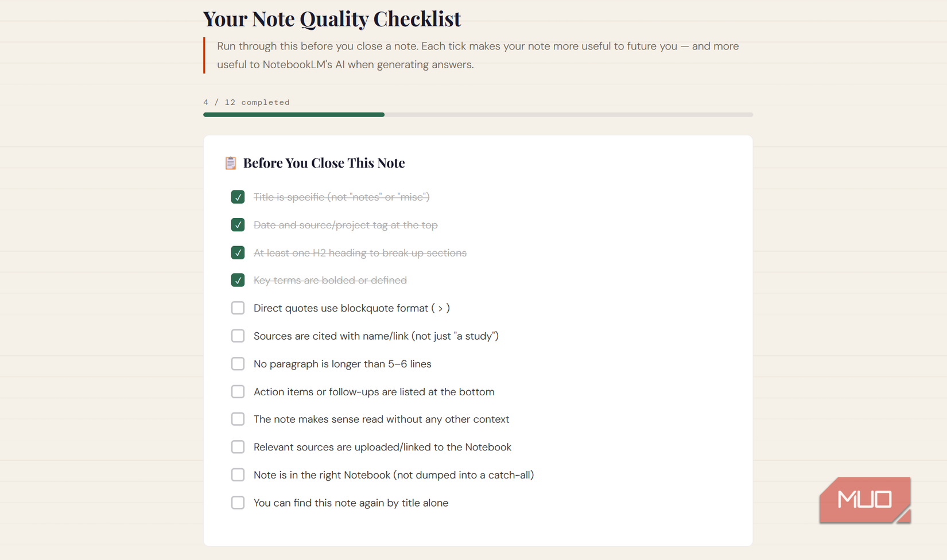Enable 'No paragraph is longer than 5–6 lines'
Image resolution: width=947 pixels, height=560 pixels.
[x=238, y=364]
